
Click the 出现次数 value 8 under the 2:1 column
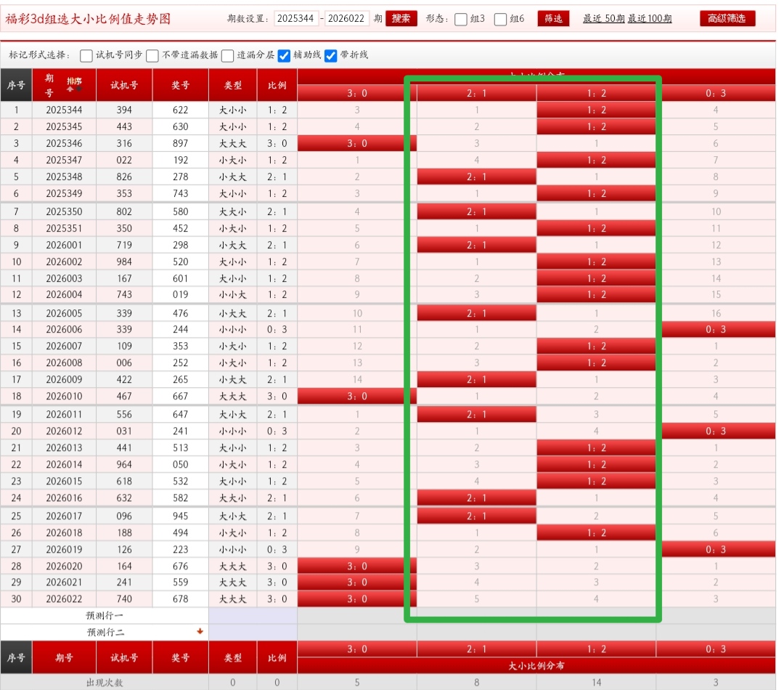pyautogui.click(x=476, y=683)
